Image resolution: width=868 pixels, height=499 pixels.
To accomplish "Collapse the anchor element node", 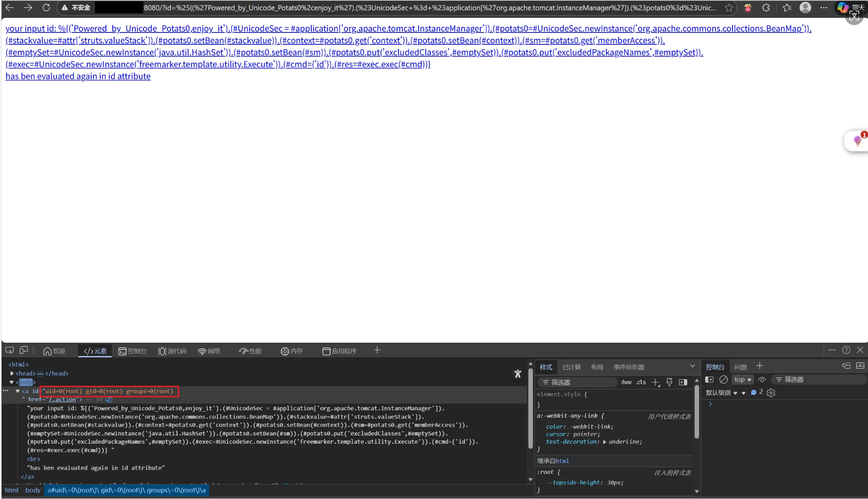I will pyautogui.click(x=18, y=391).
